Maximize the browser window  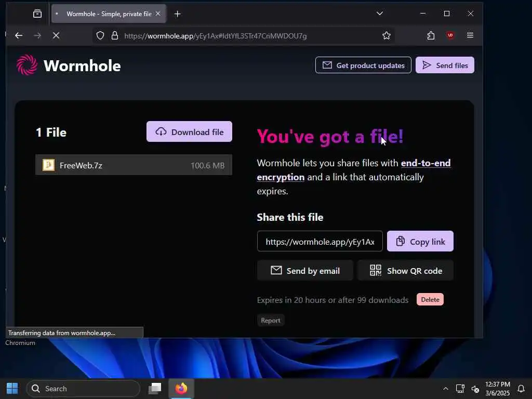pos(446,14)
